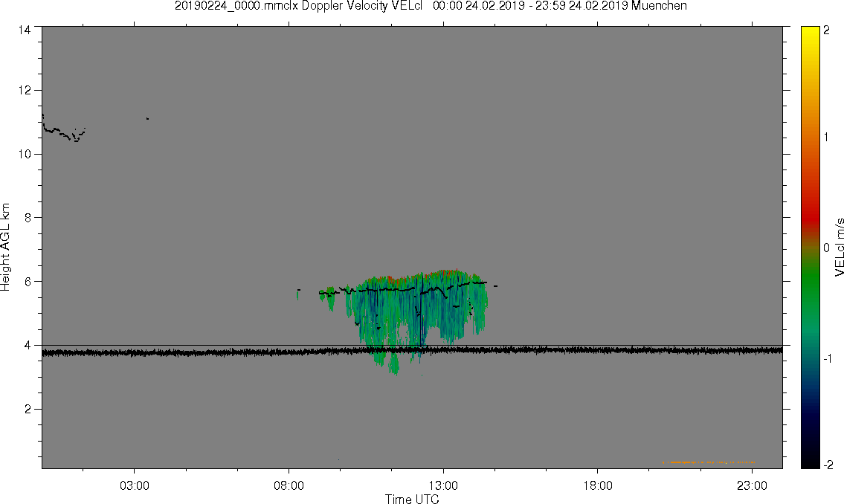Click the 2 km height tick label on left axis
Image resolution: width=844 pixels, height=504 pixels.
click(28, 409)
